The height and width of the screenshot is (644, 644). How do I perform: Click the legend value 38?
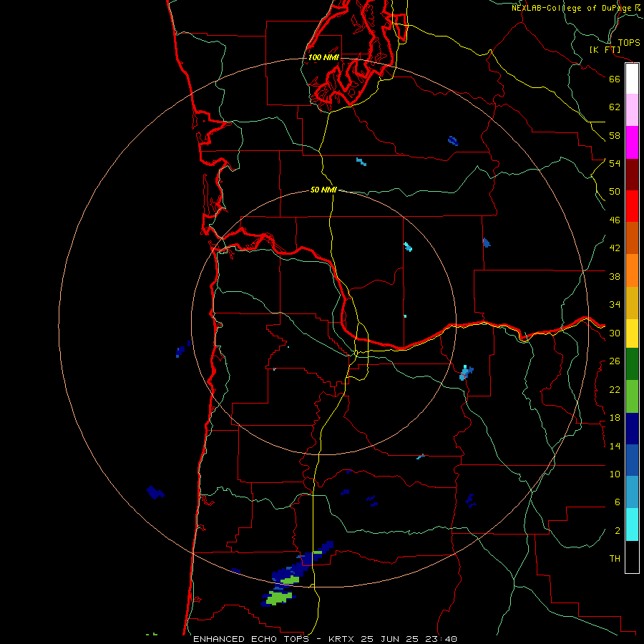[615, 276]
